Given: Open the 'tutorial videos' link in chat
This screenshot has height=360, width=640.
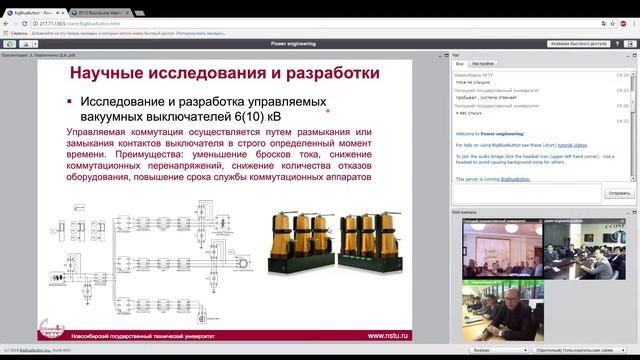Looking at the screenshot, I should pyautogui.click(x=572, y=145).
